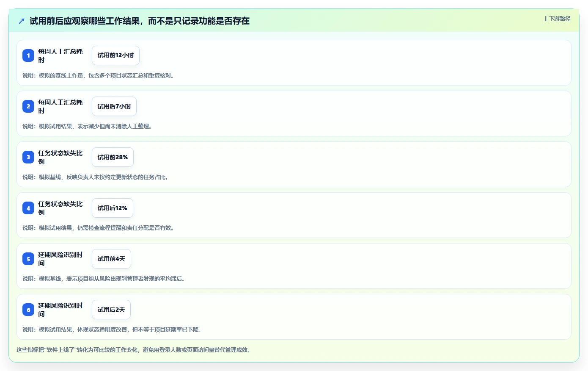The image size is (588, 371).
Task: Select the 试用前12小时 chip
Action: [x=115, y=55]
